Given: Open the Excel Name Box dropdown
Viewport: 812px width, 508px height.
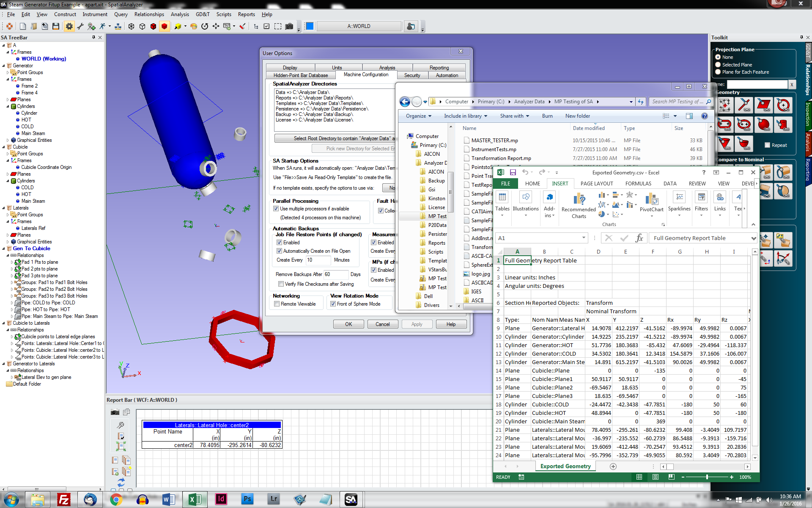Looking at the screenshot, I should point(584,238).
